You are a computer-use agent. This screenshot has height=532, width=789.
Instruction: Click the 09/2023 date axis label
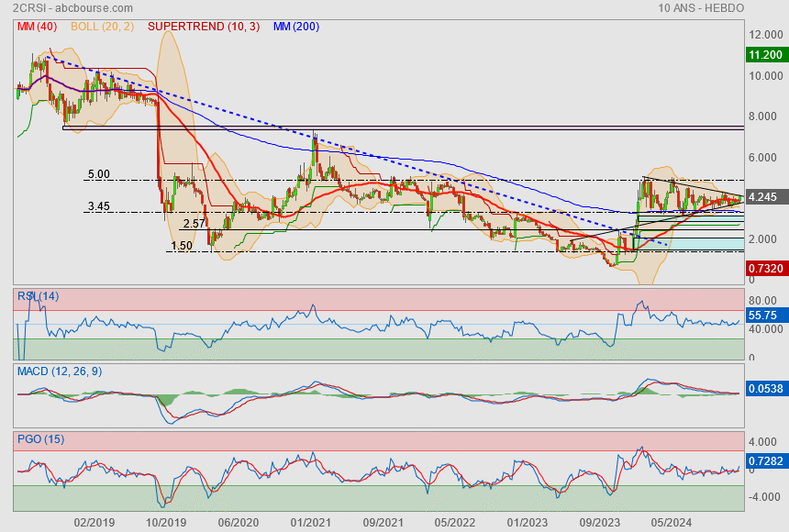click(x=599, y=523)
